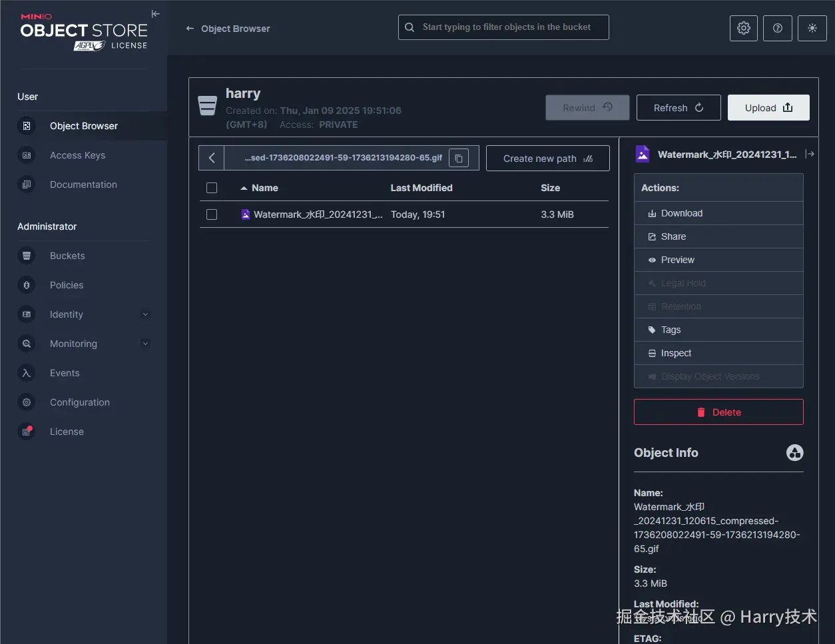Open Documentation in the sidebar
Screen dimensions: 835x644
point(83,184)
